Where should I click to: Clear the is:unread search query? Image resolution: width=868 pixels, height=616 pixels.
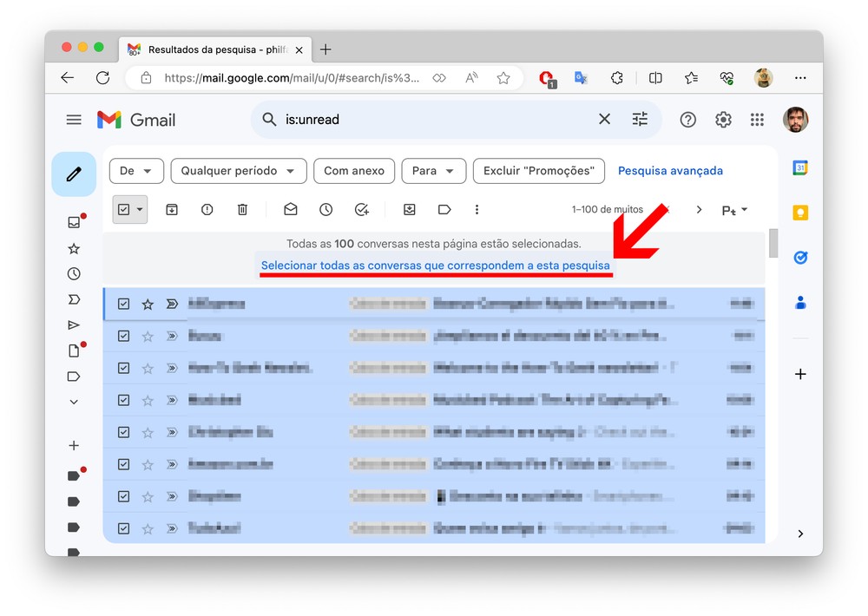[x=604, y=119]
